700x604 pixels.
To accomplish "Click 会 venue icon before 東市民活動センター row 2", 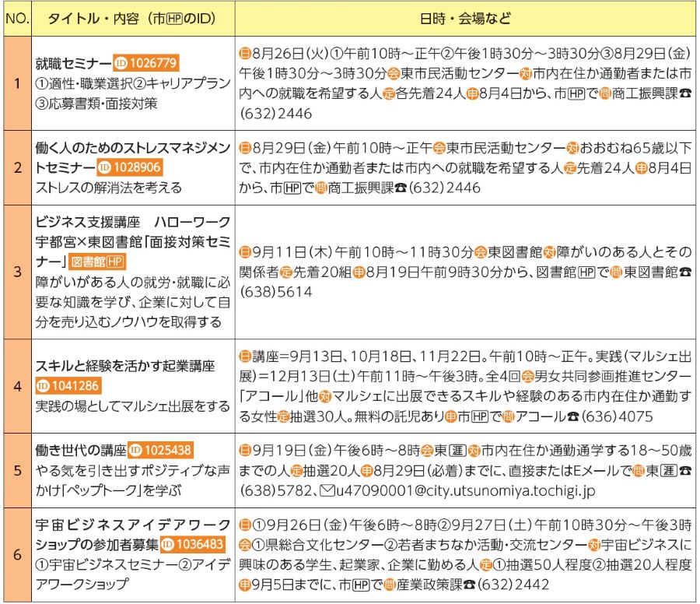I will pyautogui.click(x=439, y=148).
